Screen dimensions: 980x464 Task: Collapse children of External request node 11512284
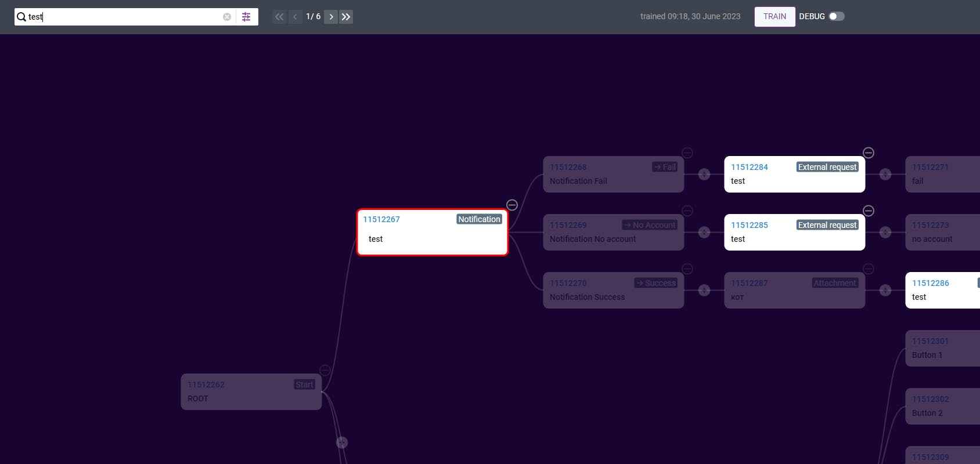click(869, 153)
